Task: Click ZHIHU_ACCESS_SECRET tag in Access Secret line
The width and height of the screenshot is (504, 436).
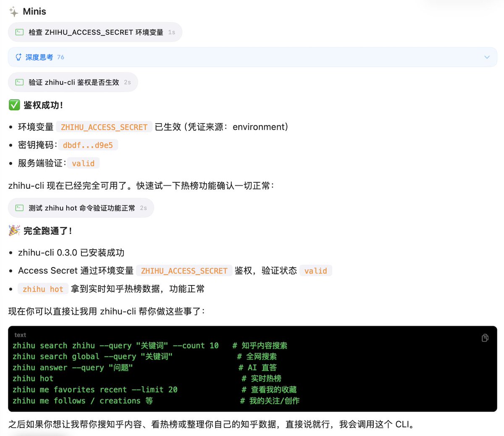Action: click(x=184, y=271)
